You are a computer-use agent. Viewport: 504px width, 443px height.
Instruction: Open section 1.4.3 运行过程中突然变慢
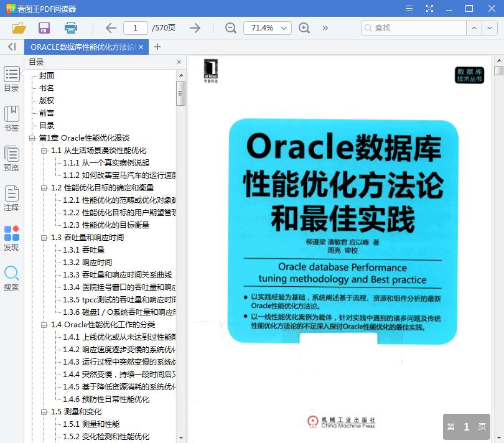(x=119, y=362)
